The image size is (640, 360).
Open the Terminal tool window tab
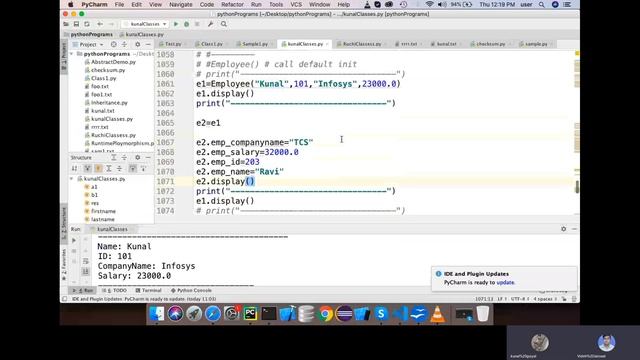coord(149,291)
